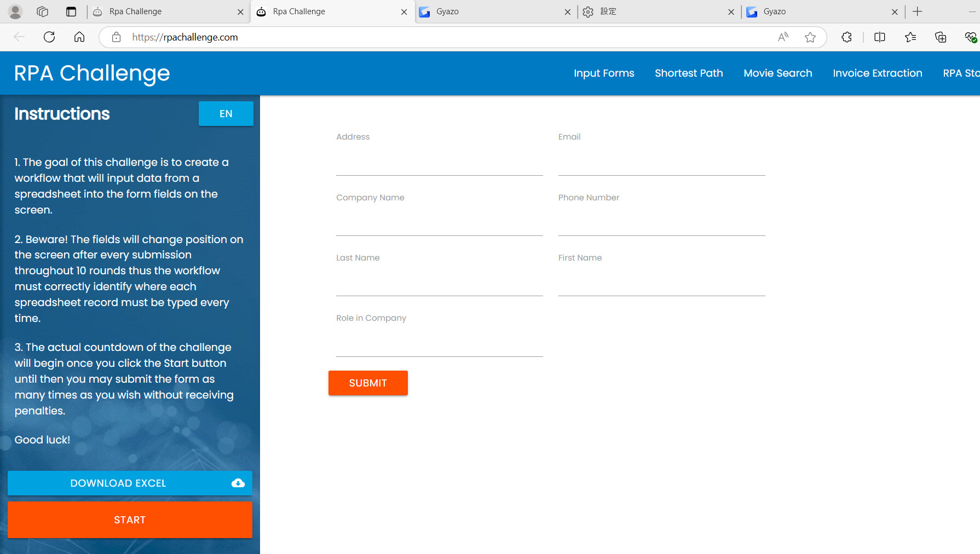Click the cloud download icon
This screenshot has width=980, height=554.
(x=238, y=483)
